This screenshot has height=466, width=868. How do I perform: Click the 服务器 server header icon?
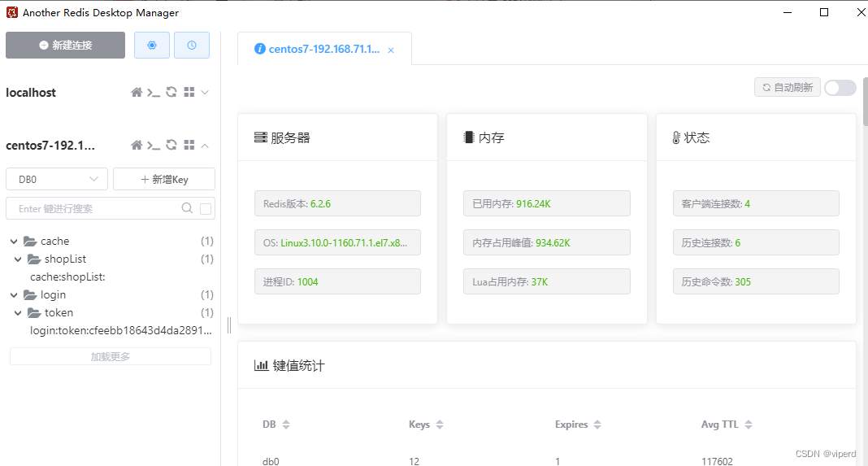tap(260, 137)
